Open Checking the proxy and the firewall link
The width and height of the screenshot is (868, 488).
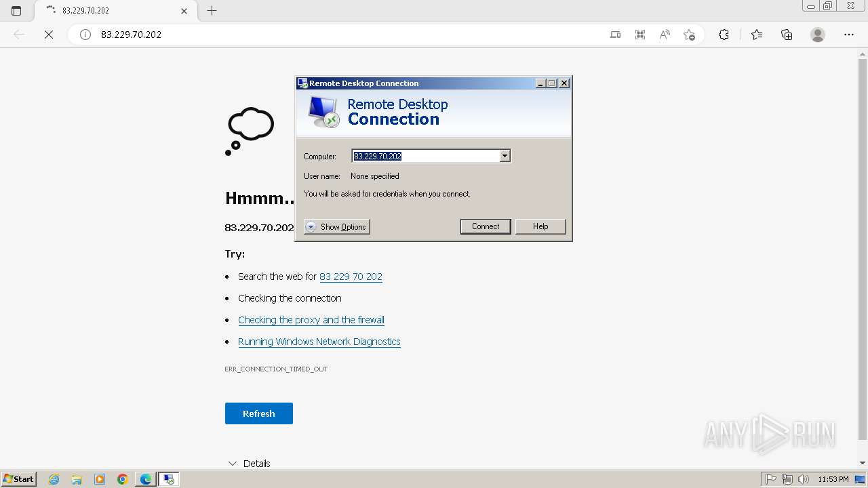(x=311, y=320)
